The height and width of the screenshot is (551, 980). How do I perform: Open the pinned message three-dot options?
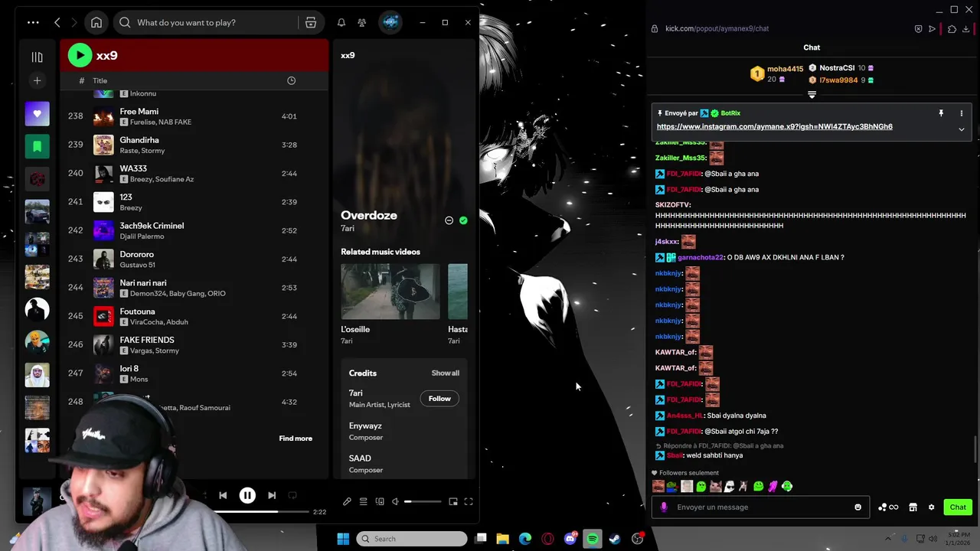962,113
